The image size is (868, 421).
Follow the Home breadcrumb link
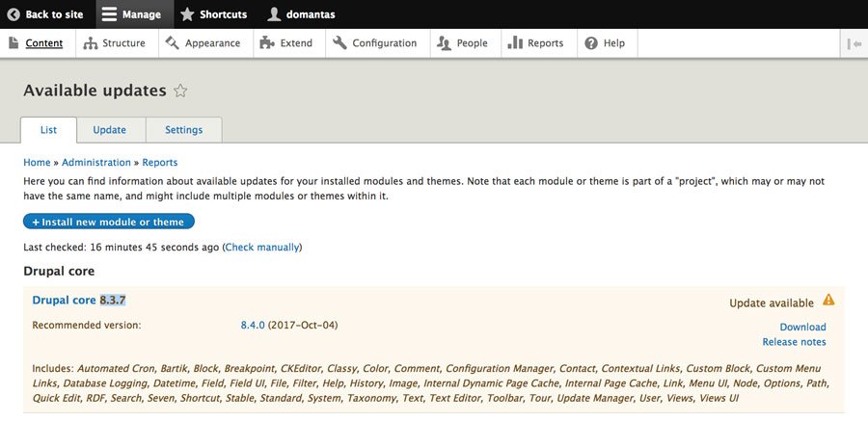pos(37,163)
